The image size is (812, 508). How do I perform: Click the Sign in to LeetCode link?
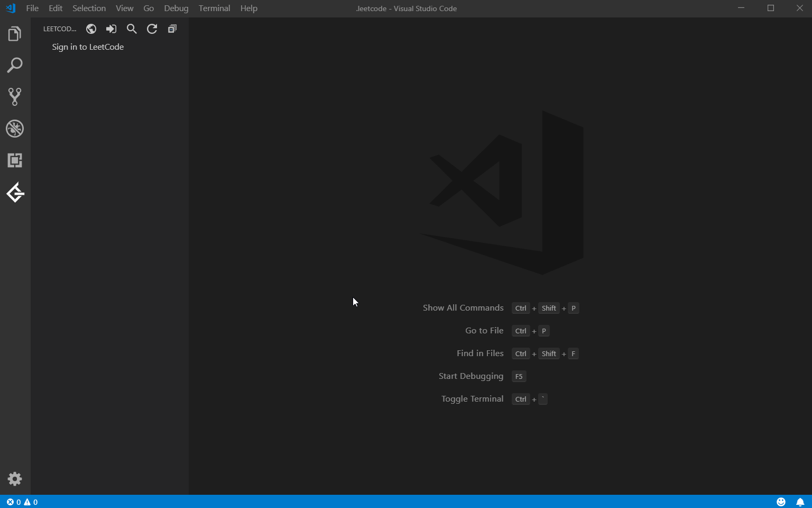click(x=87, y=47)
